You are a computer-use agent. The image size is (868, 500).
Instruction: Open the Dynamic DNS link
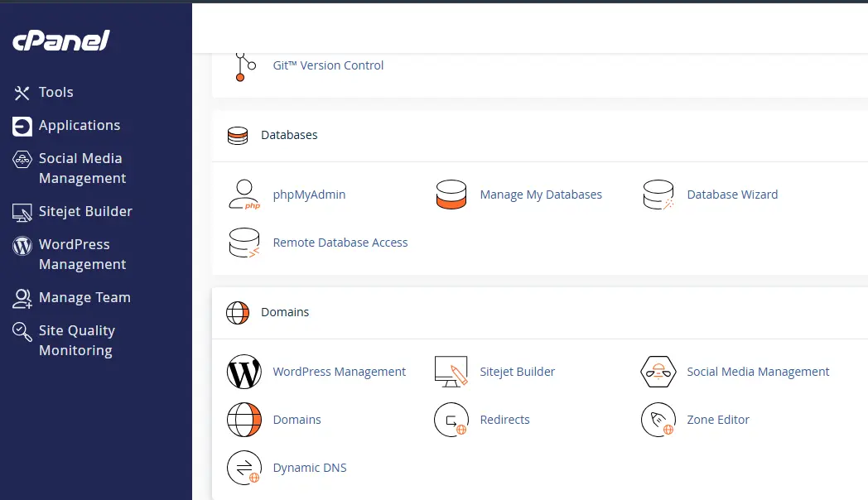pyautogui.click(x=310, y=468)
